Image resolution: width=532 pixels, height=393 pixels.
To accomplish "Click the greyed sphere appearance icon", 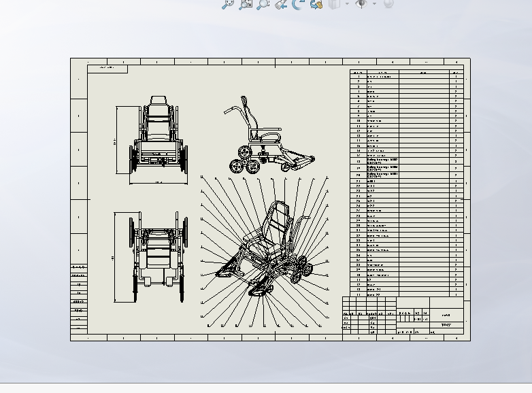I will pos(388,3).
